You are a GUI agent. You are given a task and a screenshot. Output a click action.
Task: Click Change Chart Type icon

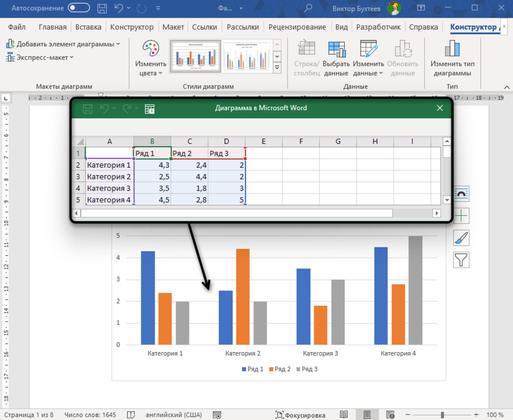(x=452, y=59)
